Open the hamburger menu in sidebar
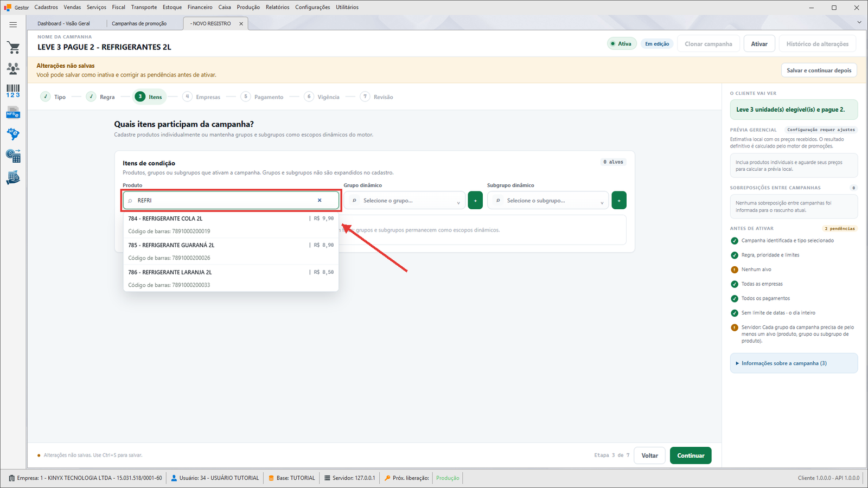Viewport: 868px width, 488px height. 13,24
